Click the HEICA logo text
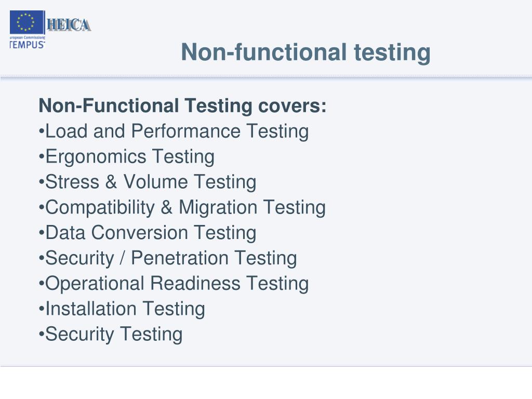 (x=69, y=25)
